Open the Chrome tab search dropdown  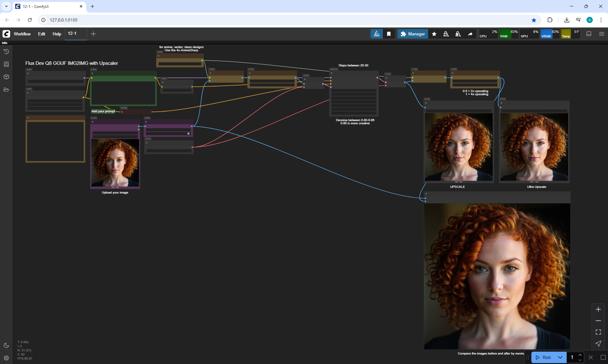[x=6, y=6]
